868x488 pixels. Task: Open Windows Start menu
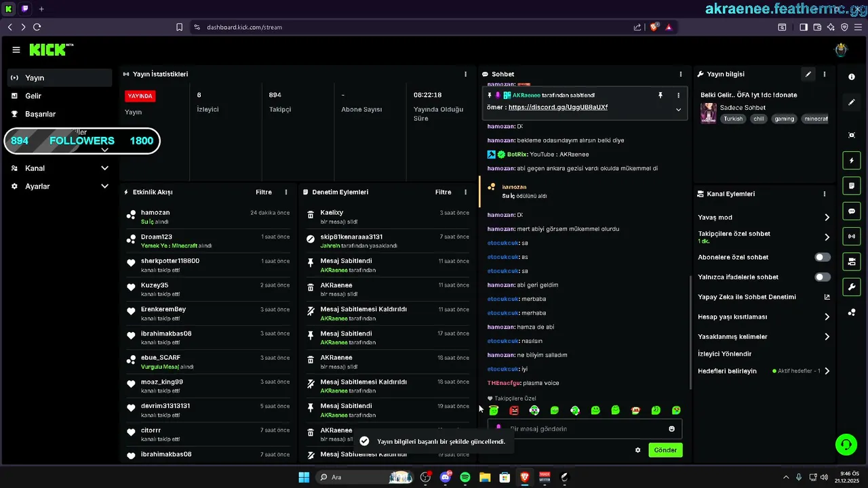coord(304,477)
